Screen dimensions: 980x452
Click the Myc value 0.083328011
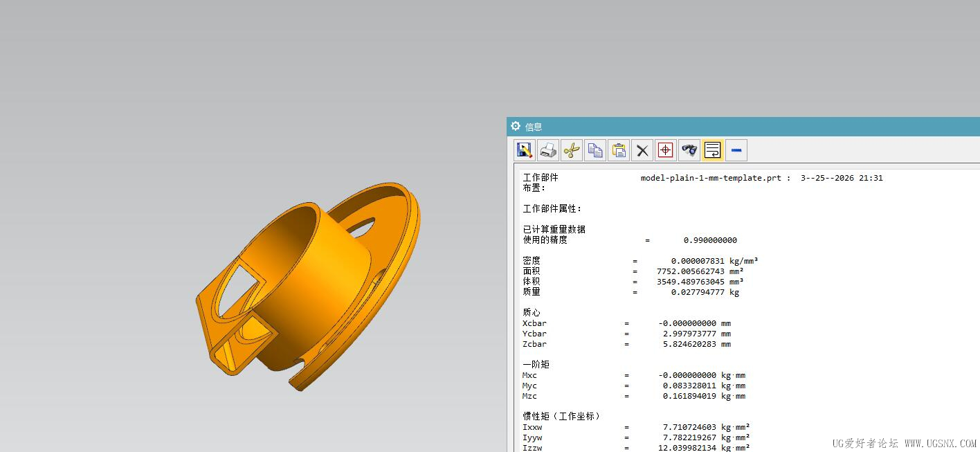(690, 386)
